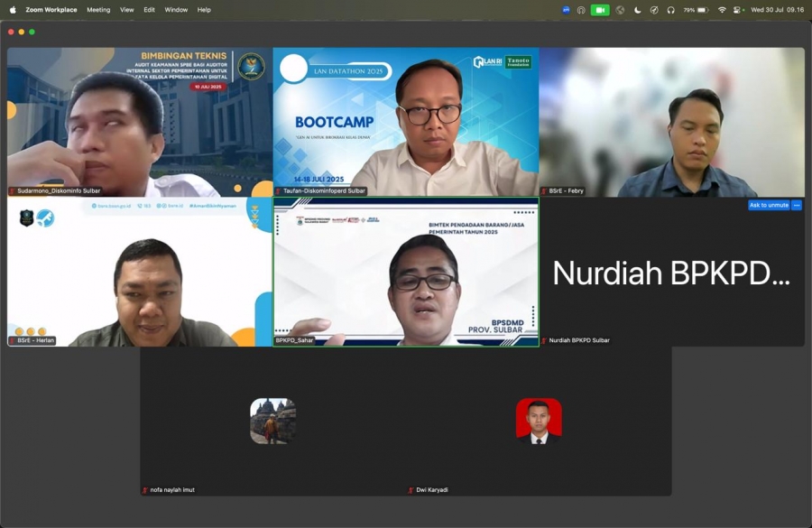Select Sudarmono_Diskominfo Sulbar video tile
The image size is (812, 528).
click(140, 122)
